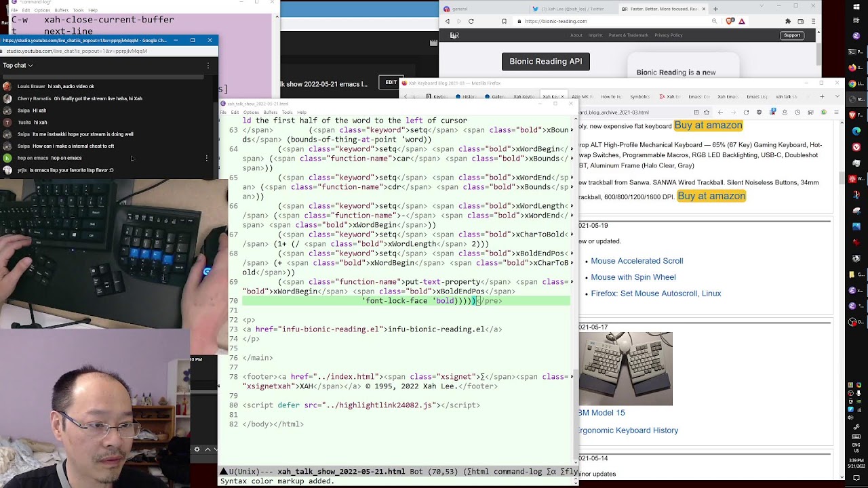The width and height of the screenshot is (868, 488).
Task: Toggle reader view in Firefox address bar
Action: point(696,113)
